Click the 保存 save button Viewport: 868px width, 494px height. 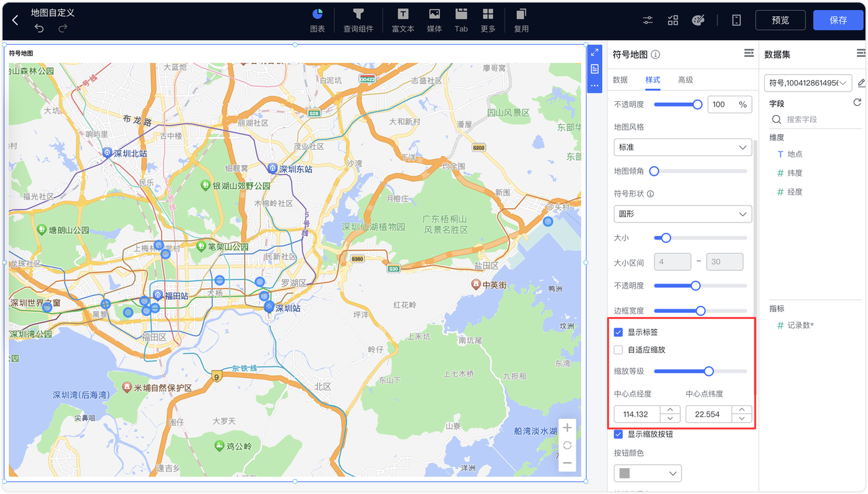coord(838,20)
